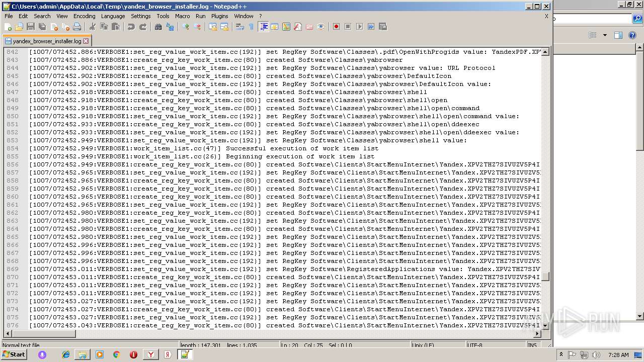This screenshot has height=362, width=644.
Task: Click the search field in Explorer window
Action: click(x=593, y=19)
